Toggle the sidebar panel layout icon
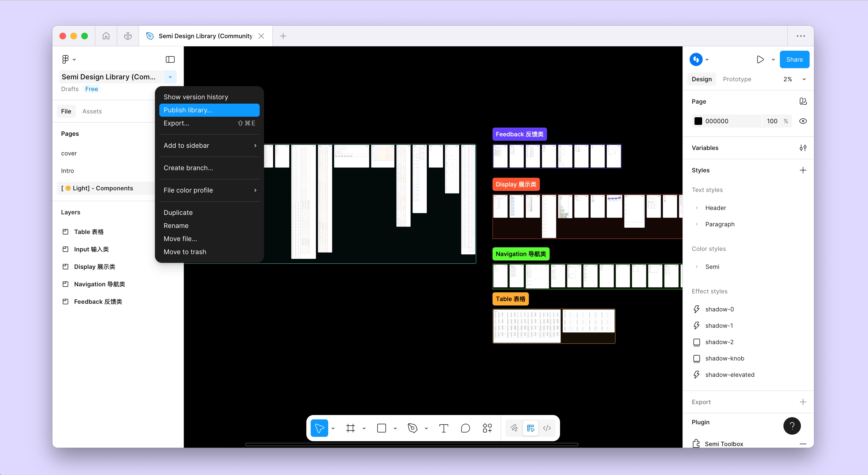The image size is (868, 475). tap(170, 59)
